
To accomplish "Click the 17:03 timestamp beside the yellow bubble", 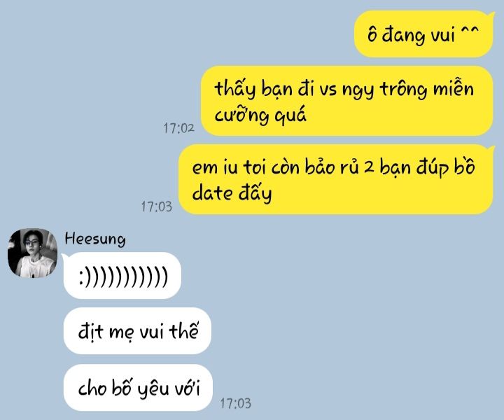I will click(x=157, y=206).
